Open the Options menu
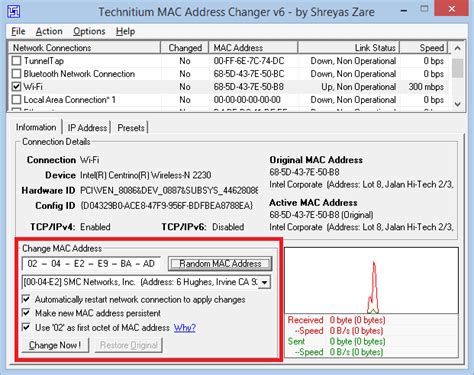This screenshot has height=375, width=474. 89,31
